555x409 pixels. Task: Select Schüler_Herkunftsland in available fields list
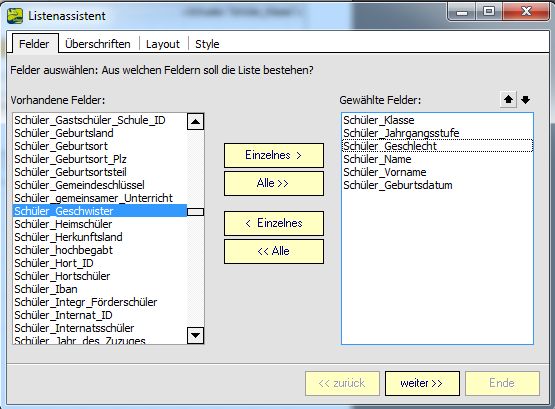[100, 237]
